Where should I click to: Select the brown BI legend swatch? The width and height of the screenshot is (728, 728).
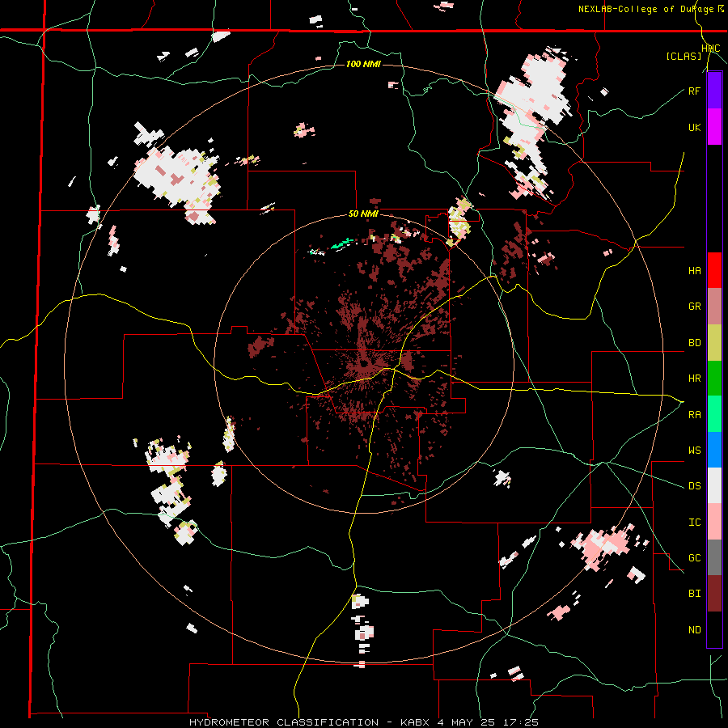pyautogui.click(x=714, y=594)
